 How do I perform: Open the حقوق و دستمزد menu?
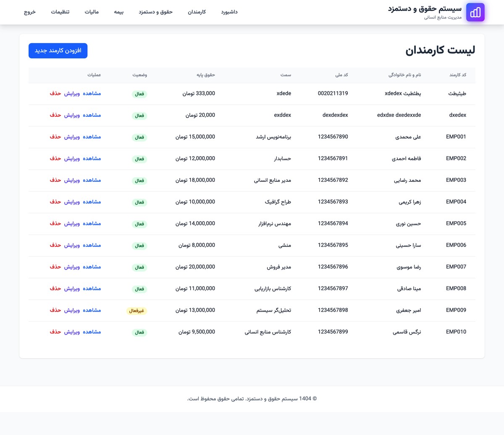pos(155,12)
